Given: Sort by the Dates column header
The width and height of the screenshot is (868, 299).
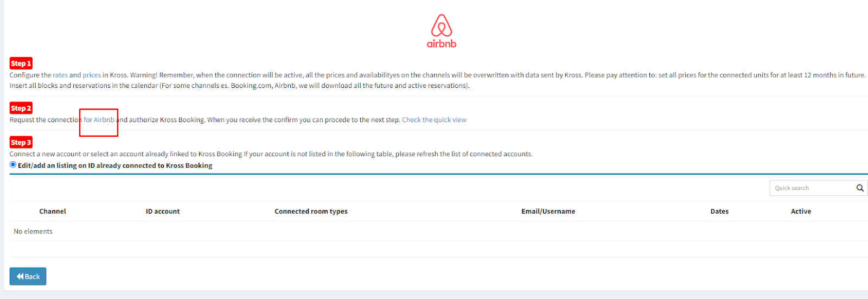Looking at the screenshot, I should tap(719, 212).
